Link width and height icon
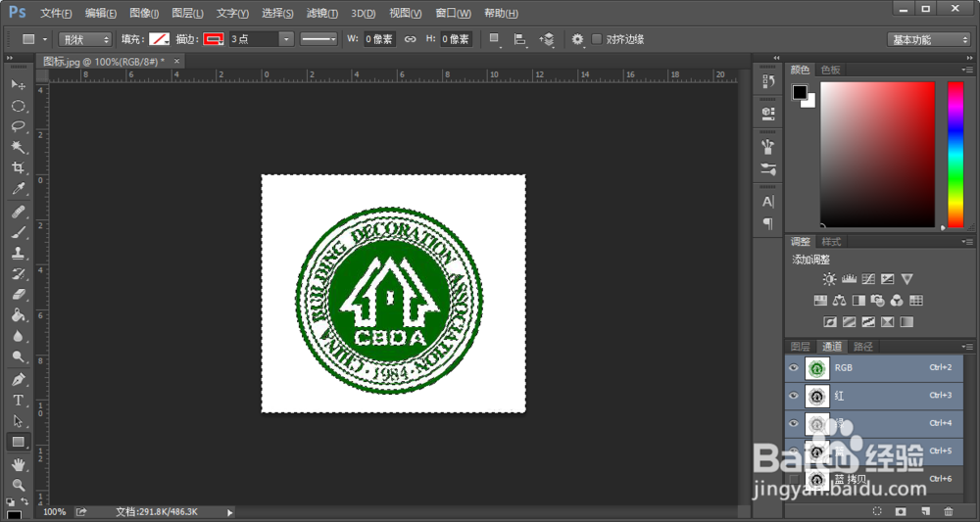Viewport: 980px width, 522px height. point(410,39)
